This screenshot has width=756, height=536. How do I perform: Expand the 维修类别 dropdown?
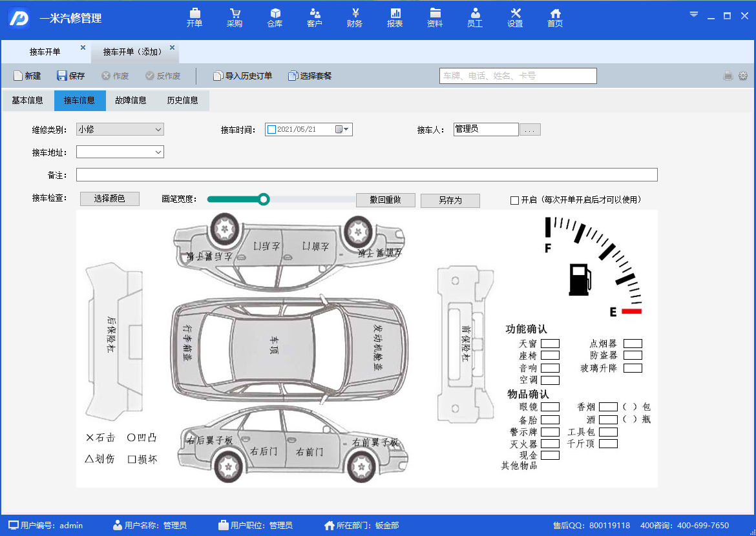pyautogui.click(x=158, y=130)
